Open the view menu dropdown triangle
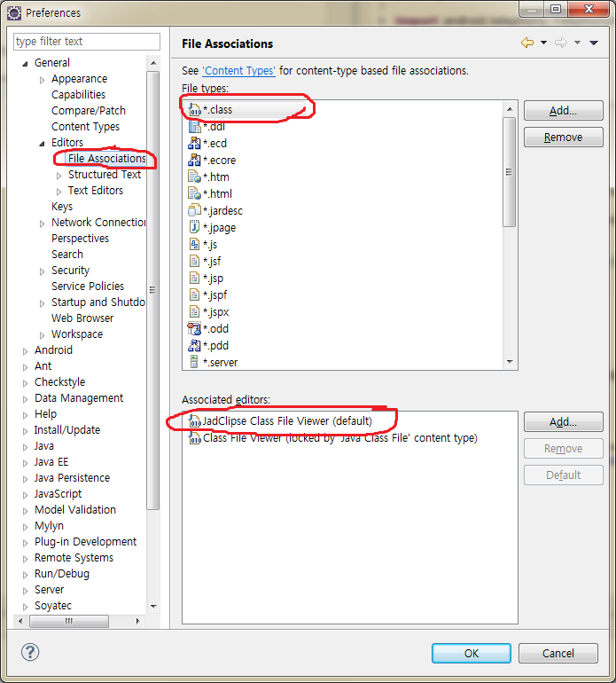Screen dimensions: 616x683 tap(594, 43)
